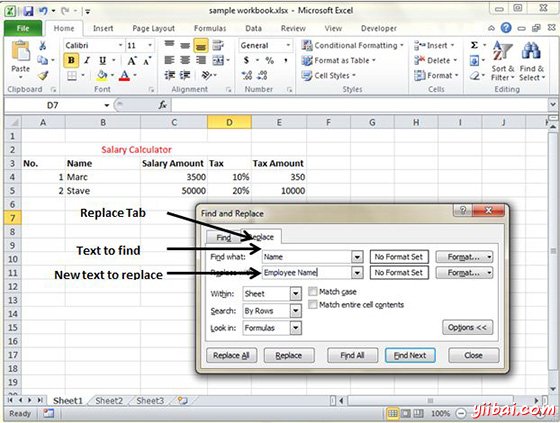
Task: Open the font size 11 dropdown
Action: (x=150, y=45)
